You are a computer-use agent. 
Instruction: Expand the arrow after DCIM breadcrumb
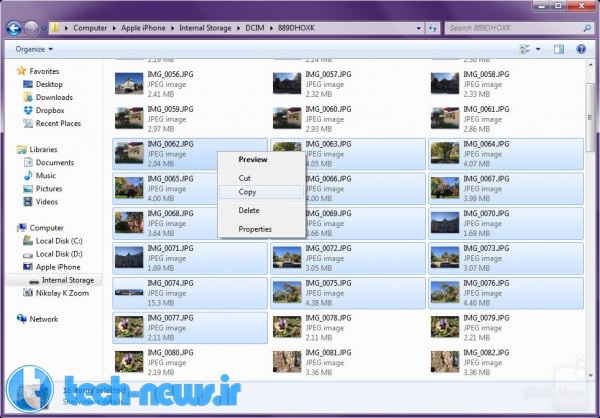[271, 28]
